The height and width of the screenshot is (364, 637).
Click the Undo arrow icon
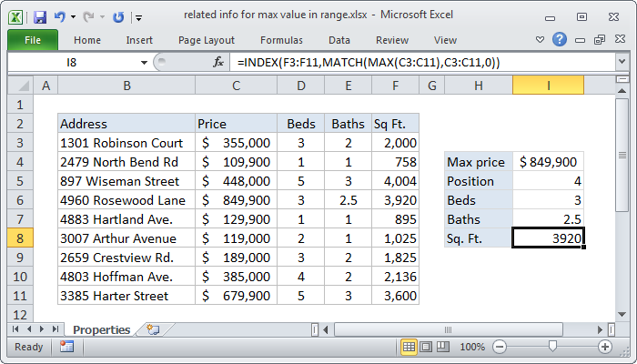coord(60,16)
